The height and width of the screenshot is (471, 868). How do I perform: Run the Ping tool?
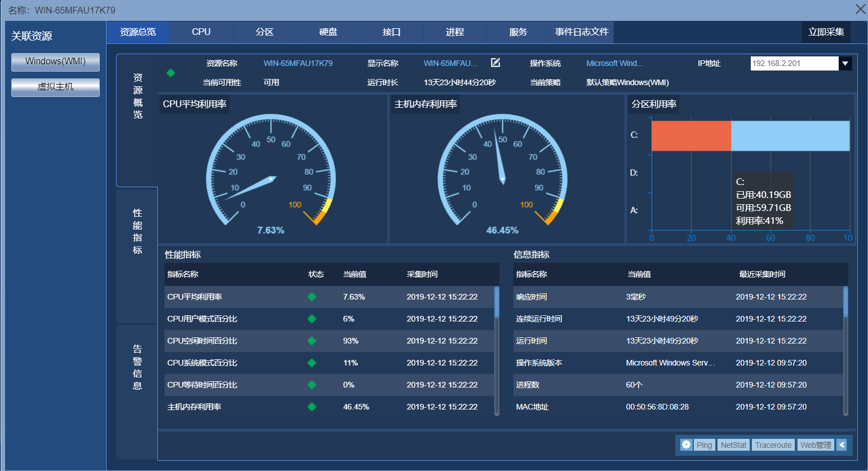click(x=704, y=444)
